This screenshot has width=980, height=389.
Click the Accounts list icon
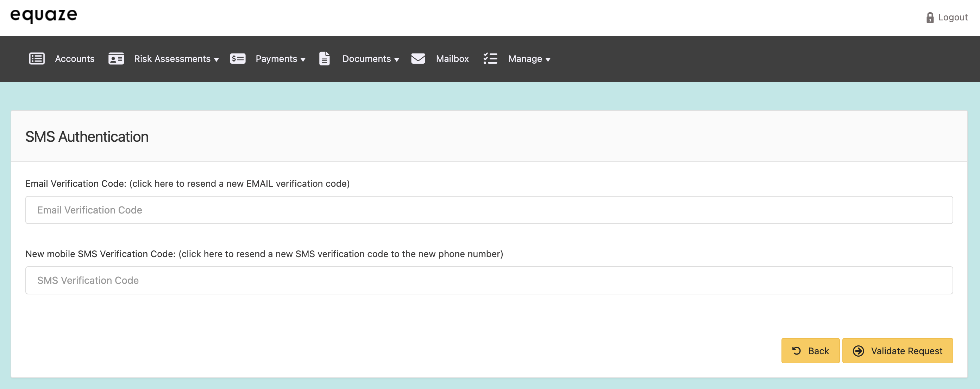click(37, 58)
